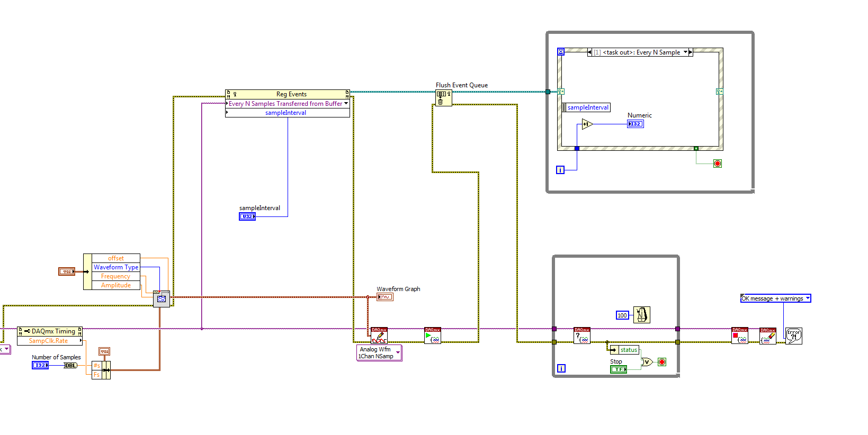Select the Stop boolean TF terminal
The height and width of the screenshot is (435, 868).
619,369
